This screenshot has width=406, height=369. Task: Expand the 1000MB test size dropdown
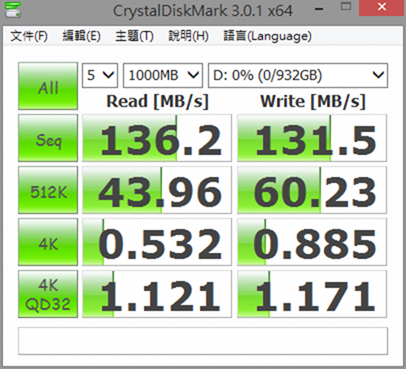(163, 75)
